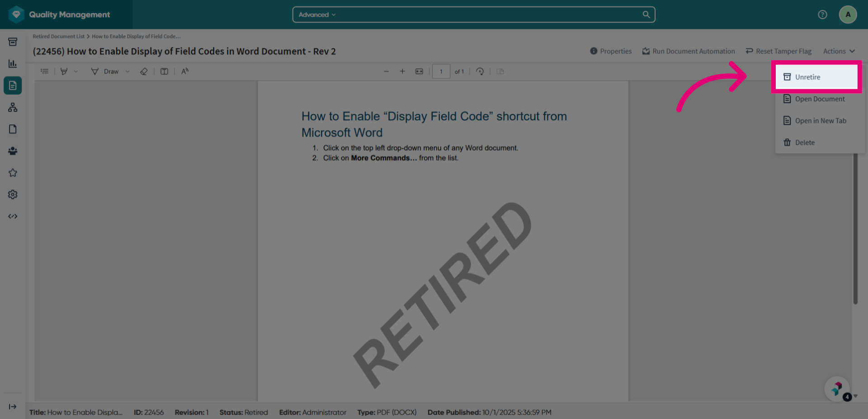Rotate the page with the rotate icon
This screenshot has width=868, height=419.
[480, 71]
